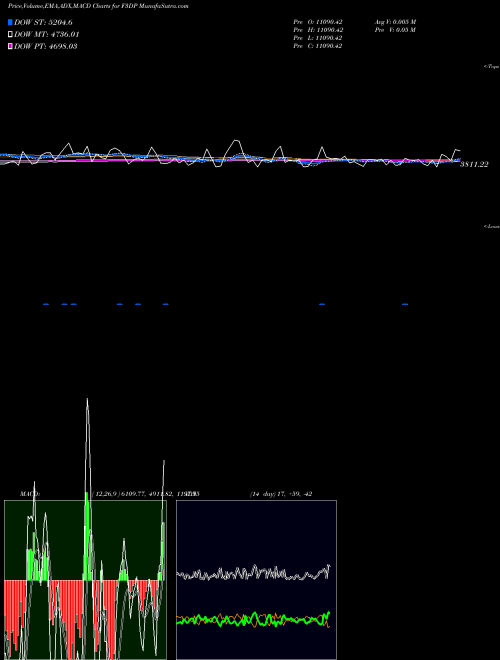Click the 3811.22 price label

474,165
